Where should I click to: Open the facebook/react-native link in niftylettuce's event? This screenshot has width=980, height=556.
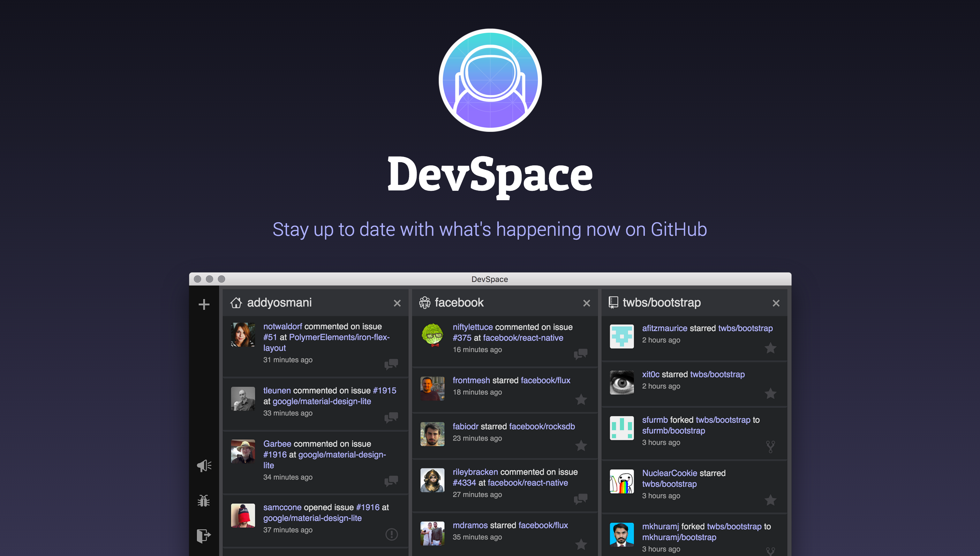523,338
